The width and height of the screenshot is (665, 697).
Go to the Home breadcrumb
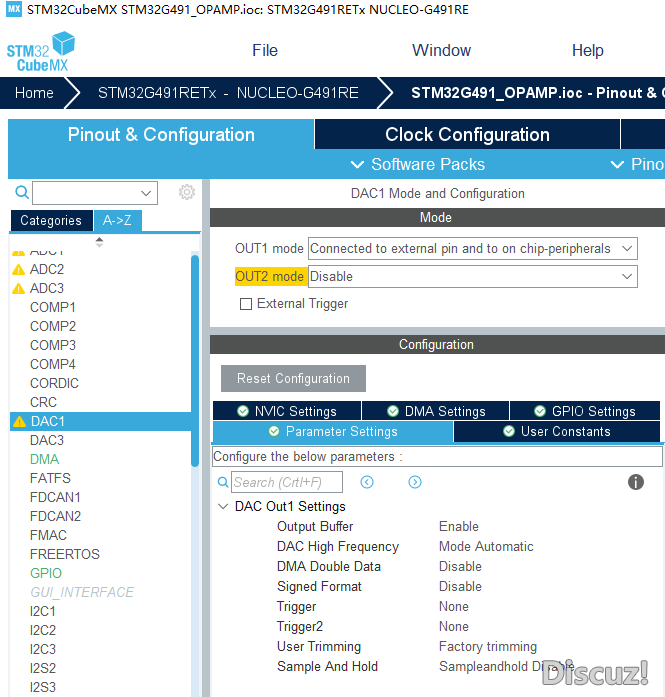(34, 93)
